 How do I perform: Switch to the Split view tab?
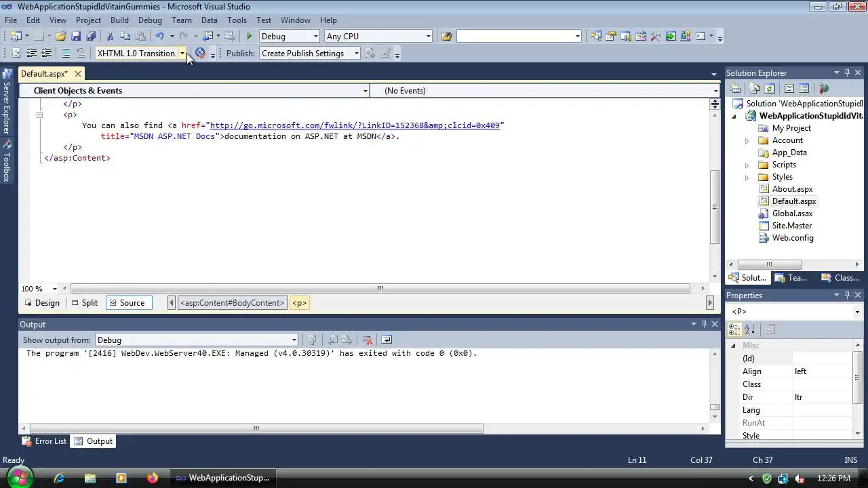pos(85,303)
